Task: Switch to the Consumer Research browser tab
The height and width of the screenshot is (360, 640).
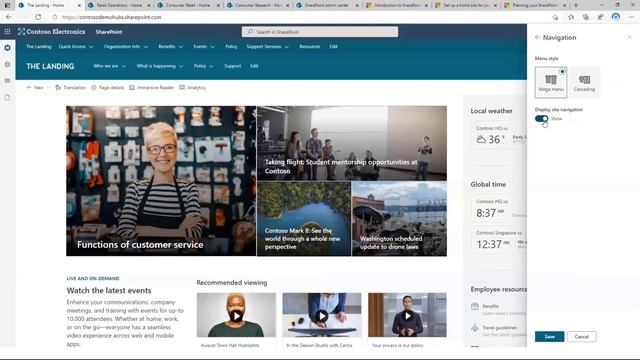Action: coord(258,5)
